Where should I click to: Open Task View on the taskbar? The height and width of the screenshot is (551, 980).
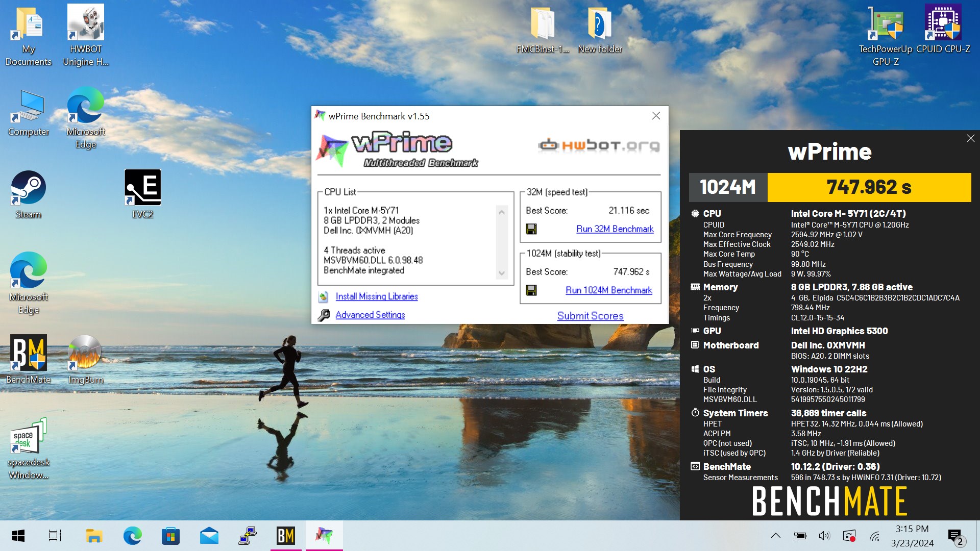pyautogui.click(x=55, y=536)
